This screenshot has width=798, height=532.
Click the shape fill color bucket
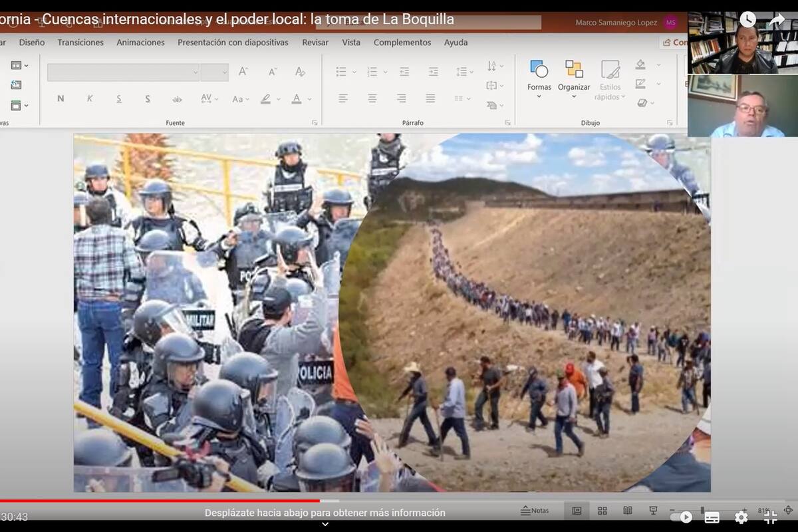(x=640, y=65)
